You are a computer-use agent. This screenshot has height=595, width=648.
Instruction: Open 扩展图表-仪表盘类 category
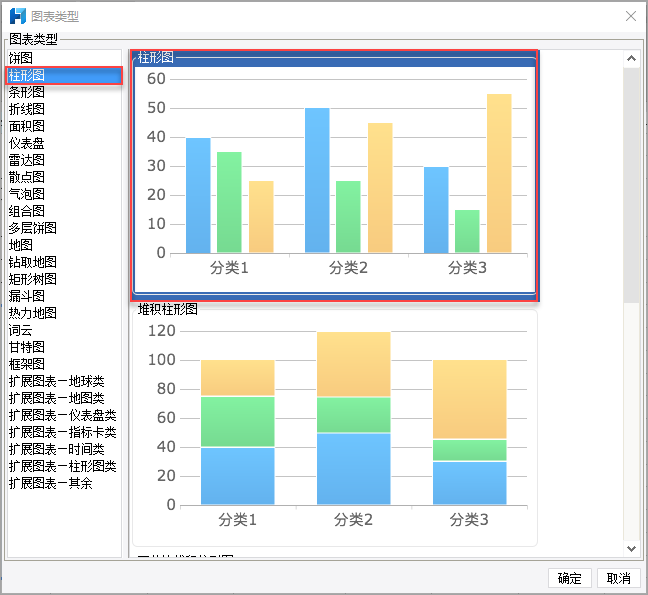click(x=64, y=415)
